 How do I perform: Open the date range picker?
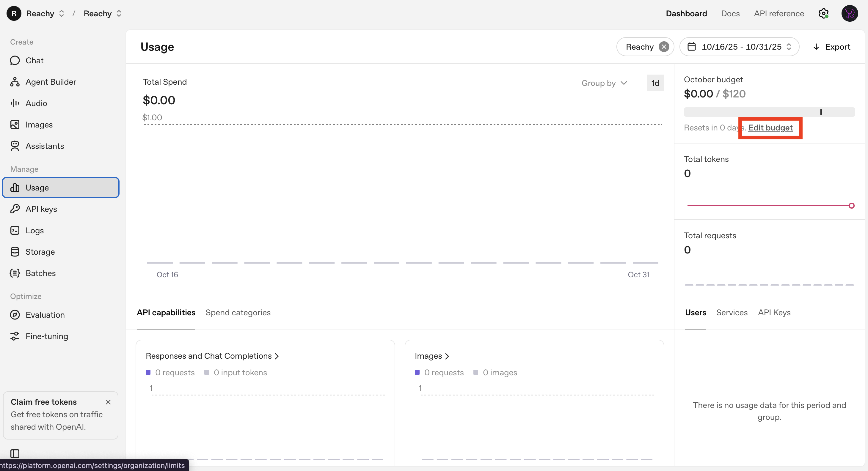pyautogui.click(x=739, y=47)
